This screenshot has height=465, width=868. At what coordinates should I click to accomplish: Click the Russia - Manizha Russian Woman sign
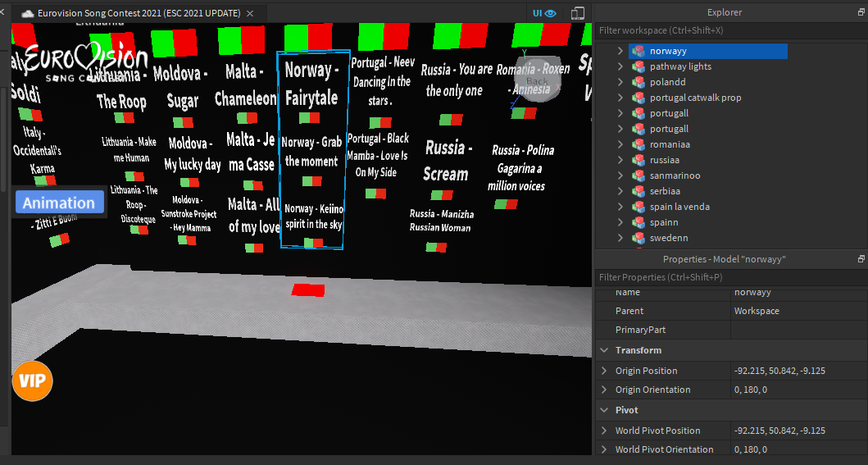coord(441,221)
